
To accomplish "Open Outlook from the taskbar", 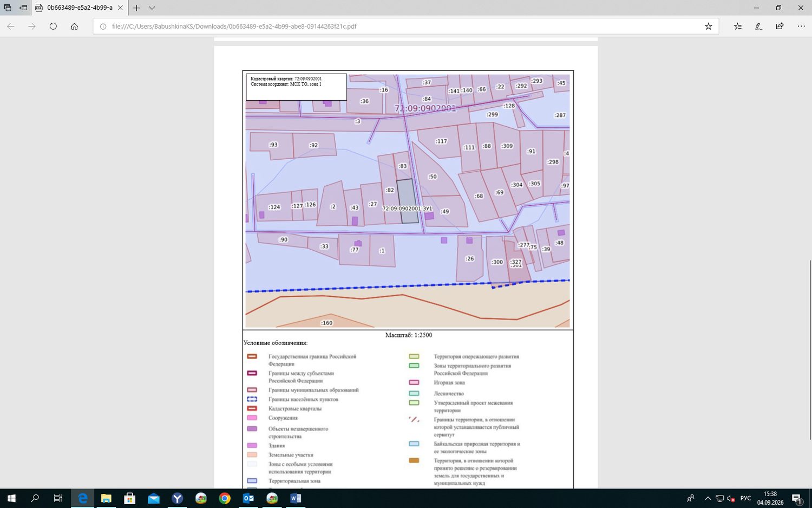I will click(x=248, y=498).
